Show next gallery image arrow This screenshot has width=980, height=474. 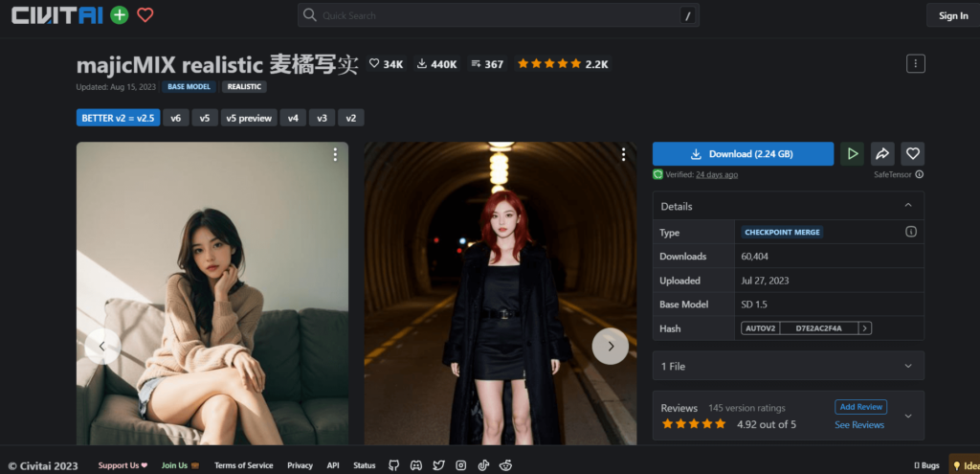click(611, 347)
